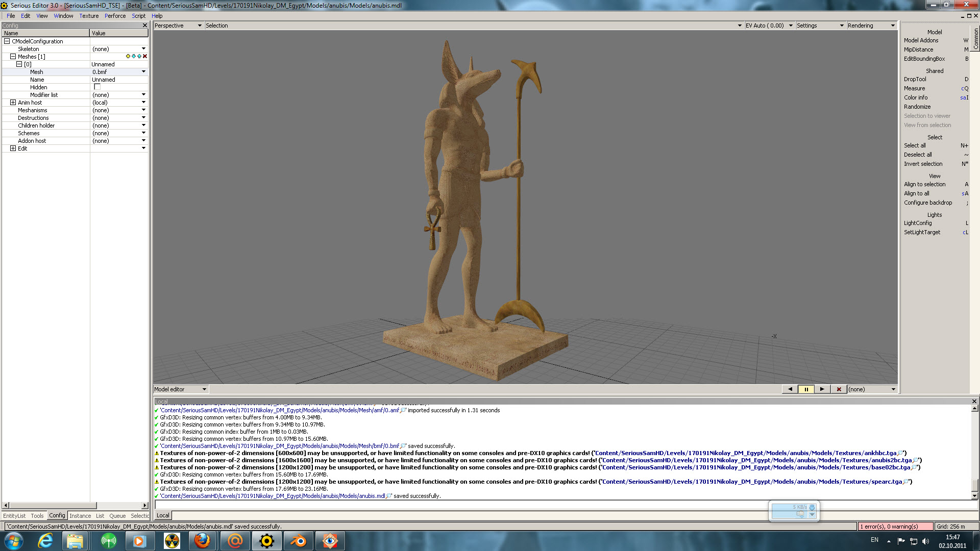980x551 pixels.
Task: Click magnifier icon next to anubis.mdl log entry
Action: click(389, 496)
